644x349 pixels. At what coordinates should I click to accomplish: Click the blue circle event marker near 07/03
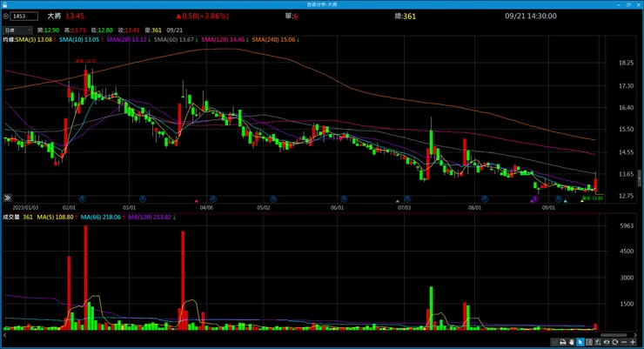407,198
